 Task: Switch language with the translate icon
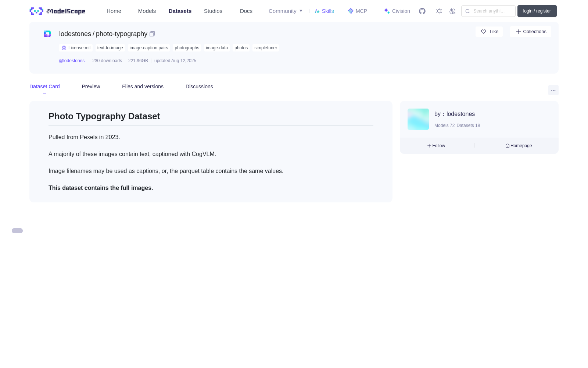pos(452,11)
